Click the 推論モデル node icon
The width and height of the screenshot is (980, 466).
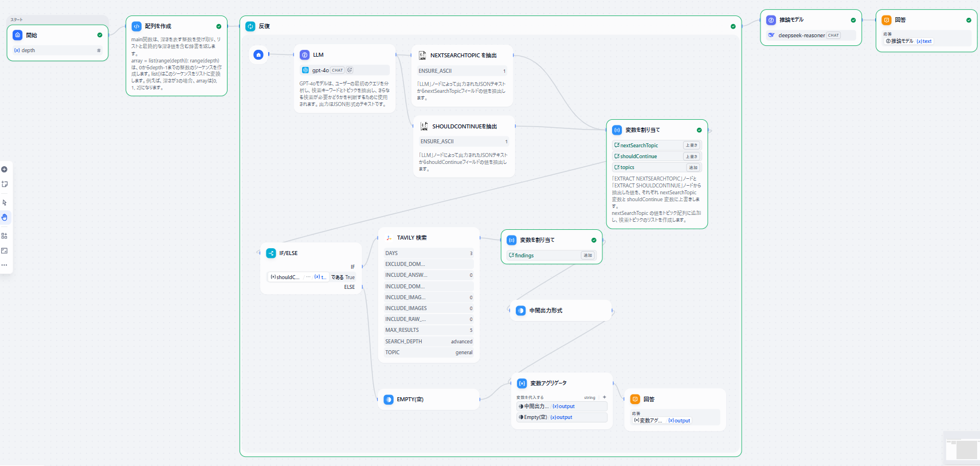coord(771,20)
